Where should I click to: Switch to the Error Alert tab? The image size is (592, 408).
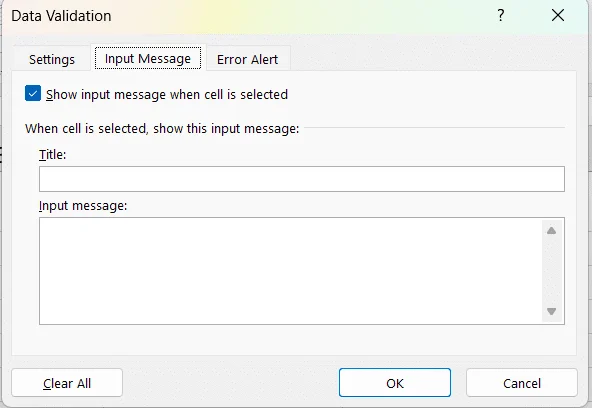[248, 60]
